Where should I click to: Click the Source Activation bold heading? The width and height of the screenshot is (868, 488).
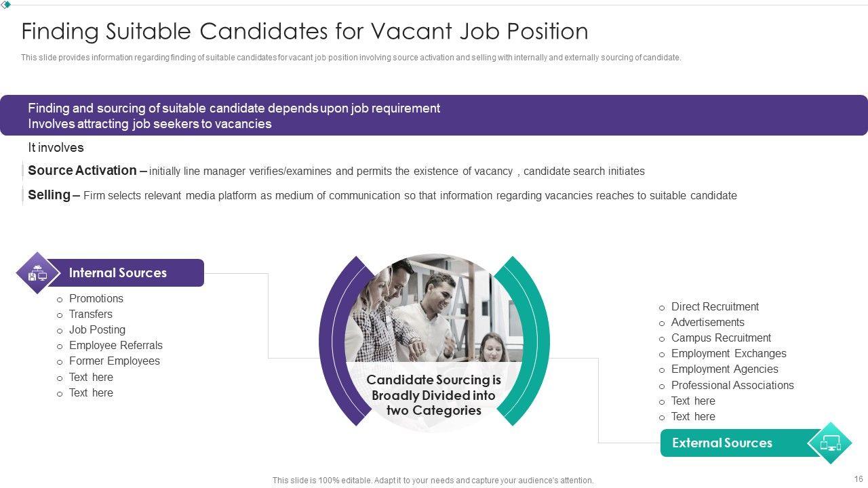click(82, 171)
